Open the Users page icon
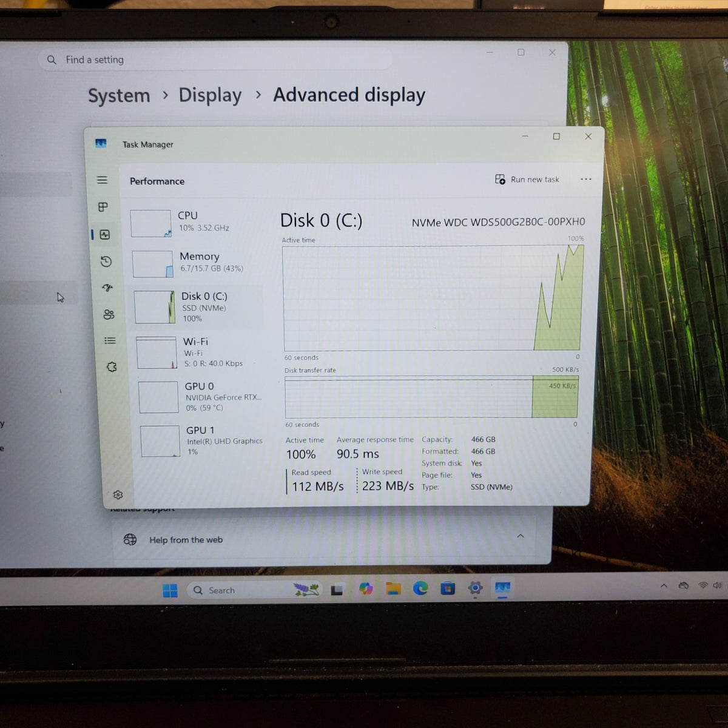 pos(109,314)
